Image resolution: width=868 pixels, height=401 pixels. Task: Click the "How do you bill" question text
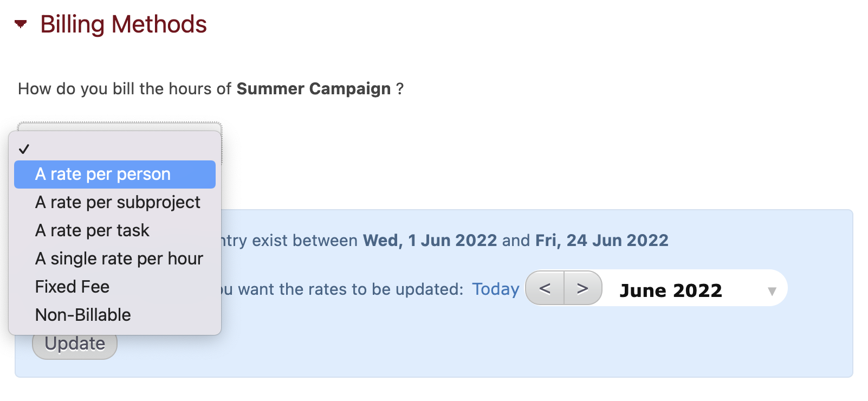(x=125, y=88)
